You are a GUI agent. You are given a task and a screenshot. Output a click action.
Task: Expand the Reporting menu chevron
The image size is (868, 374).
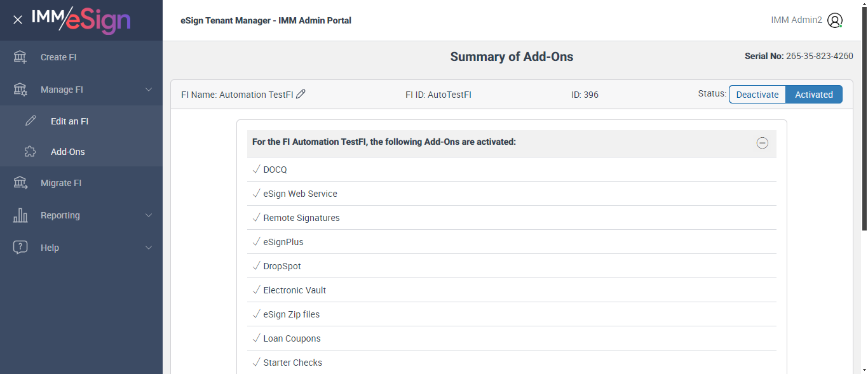[x=149, y=215]
